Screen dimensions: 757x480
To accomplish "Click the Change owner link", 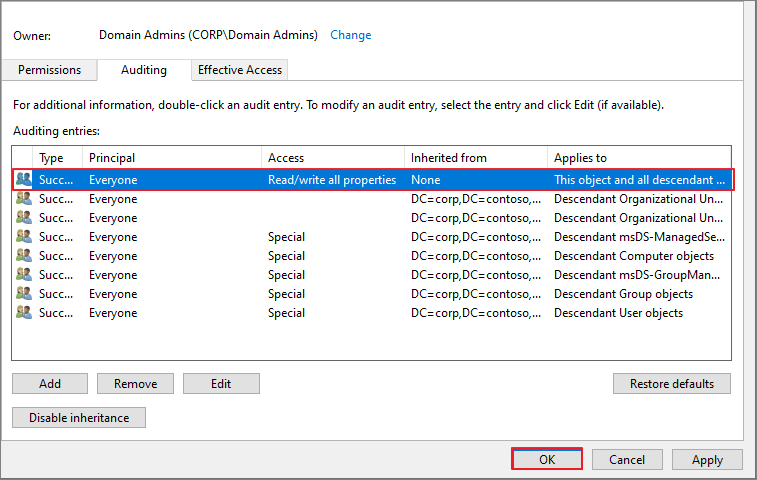I will tap(350, 35).
